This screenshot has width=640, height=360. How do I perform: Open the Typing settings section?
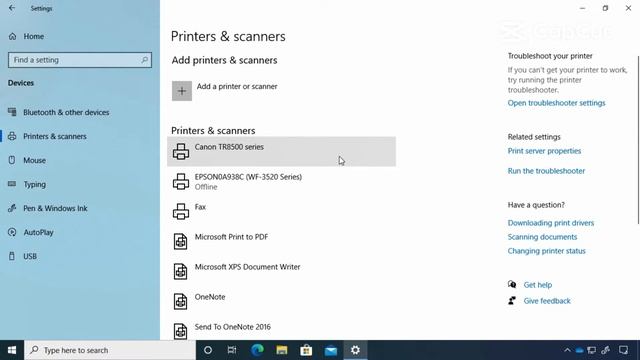[x=34, y=184]
